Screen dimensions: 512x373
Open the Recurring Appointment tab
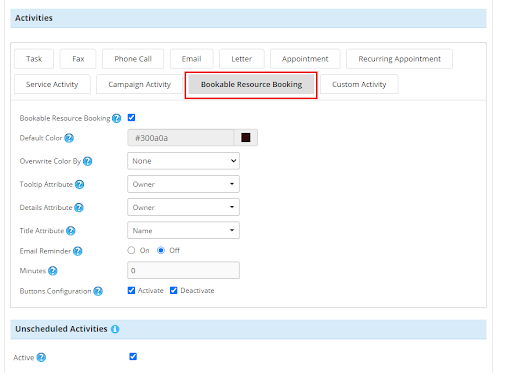[x=399, y=59]
